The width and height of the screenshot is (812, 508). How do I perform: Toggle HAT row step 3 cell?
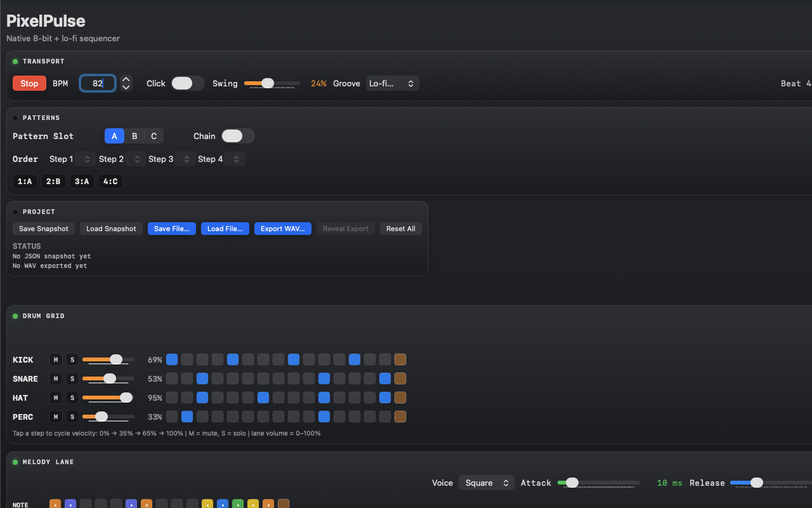click(202, 398)
